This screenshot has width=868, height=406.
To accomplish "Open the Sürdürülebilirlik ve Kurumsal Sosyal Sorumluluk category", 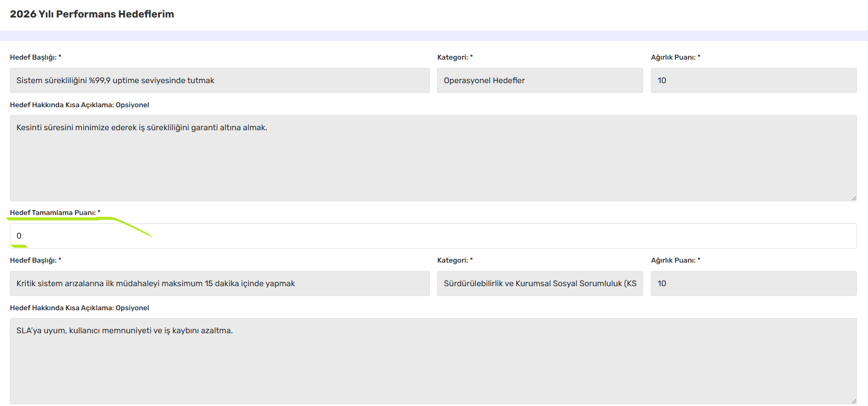I will click(x=539, y=283).
